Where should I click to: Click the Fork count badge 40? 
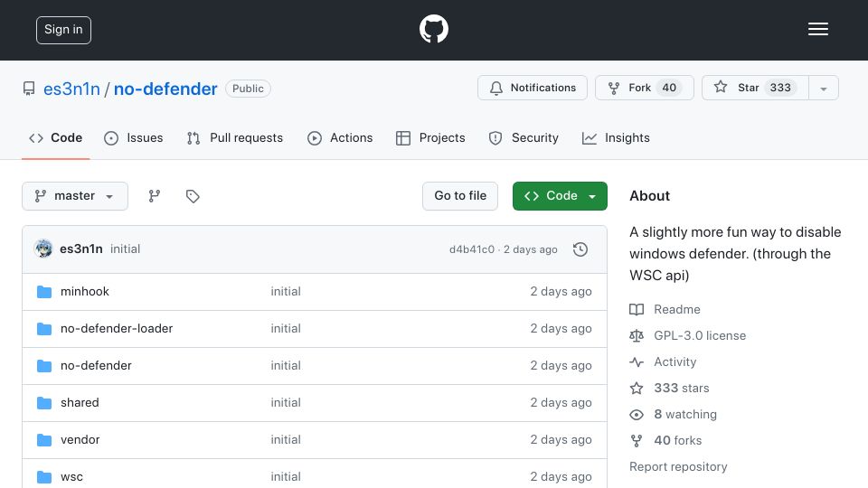click(x=669, y=88)
